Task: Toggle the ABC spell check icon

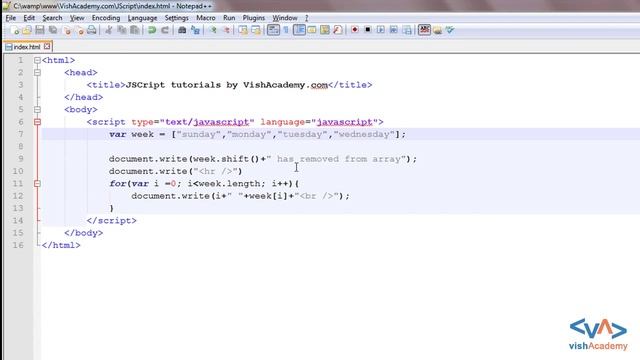Action: [424, 30]
